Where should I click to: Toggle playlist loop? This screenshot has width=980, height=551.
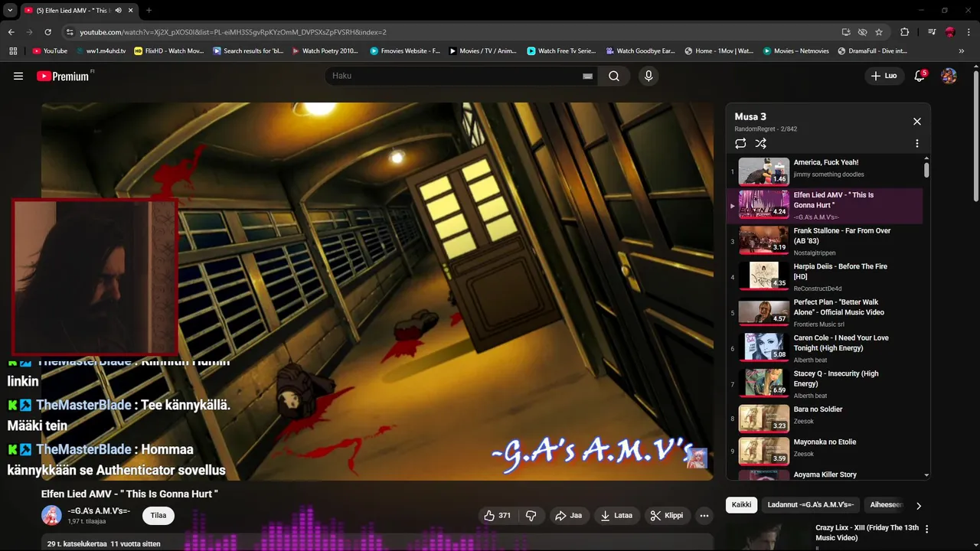(740, 143)
